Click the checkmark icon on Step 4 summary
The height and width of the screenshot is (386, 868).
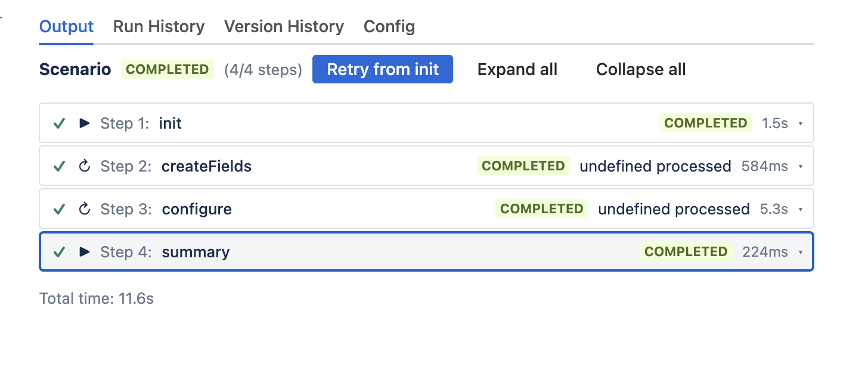tap(58, 252)
